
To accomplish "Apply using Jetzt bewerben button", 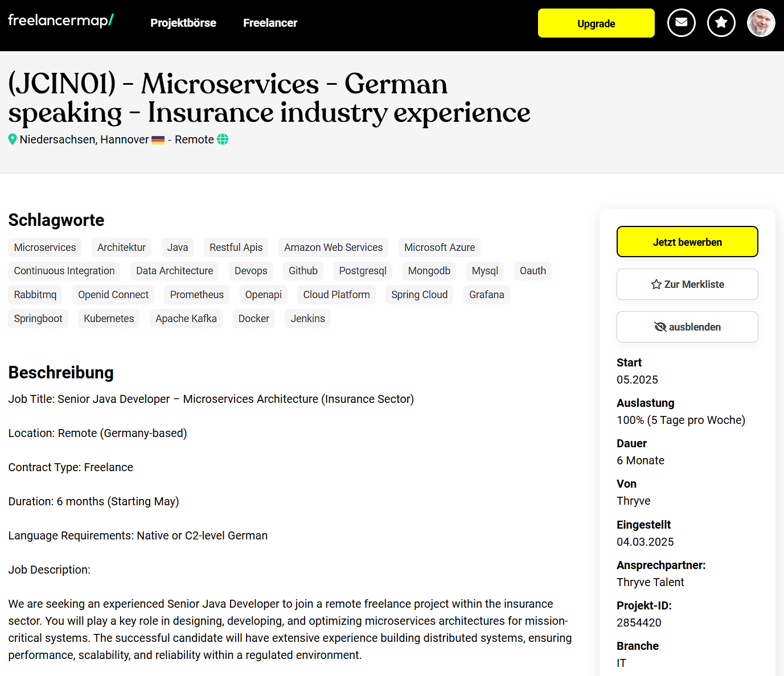I will 687,242.
